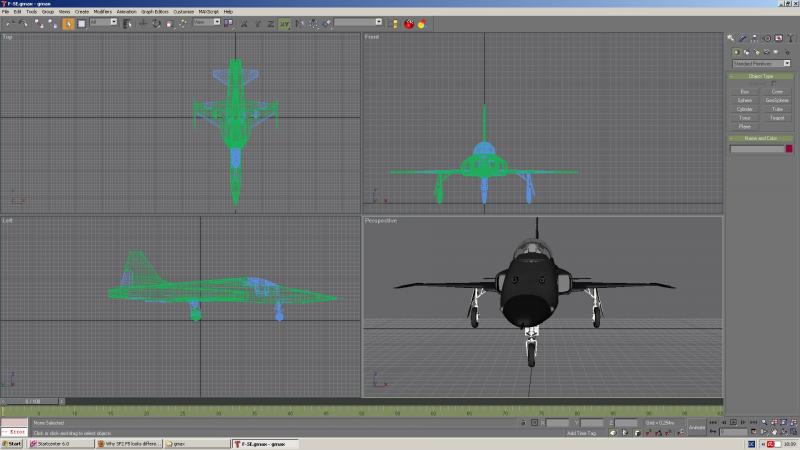
Task: Click the Cylinder primitive button
Action: 744,109
